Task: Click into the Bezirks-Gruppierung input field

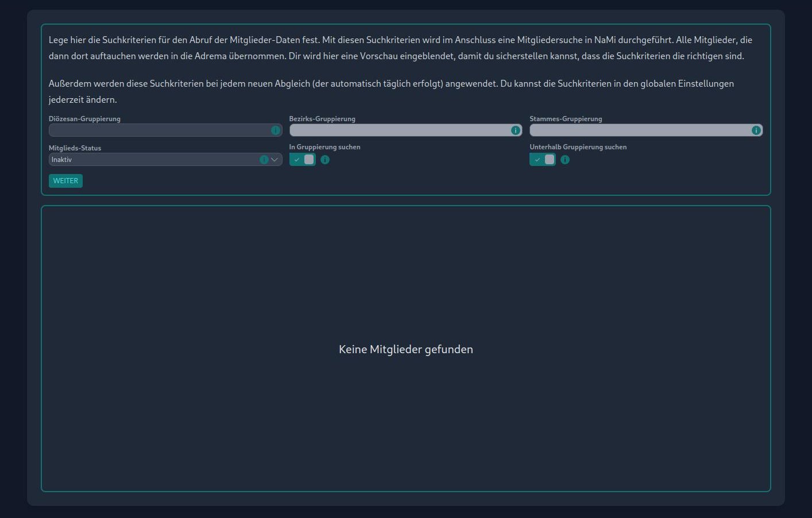Action: click(399, 130)
